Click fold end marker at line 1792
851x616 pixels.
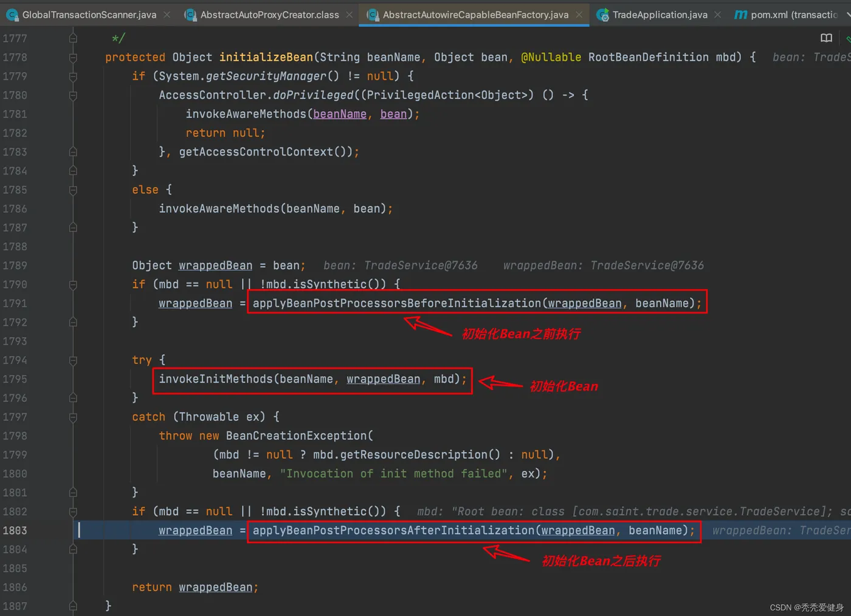coord(73,322)
